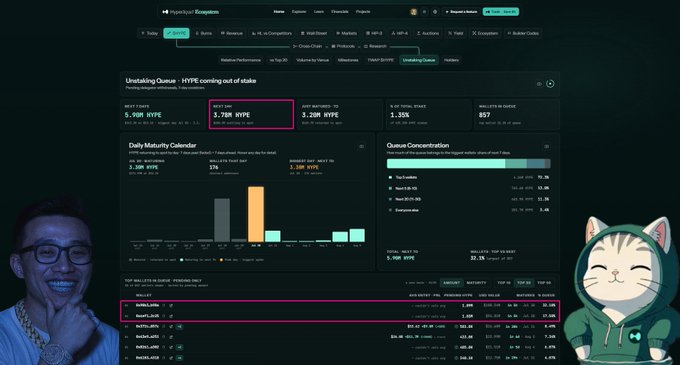Click the green tag badge on the 8.49% wallet row
The height and width of the screenshot is (365, 680).
point(179,326)
